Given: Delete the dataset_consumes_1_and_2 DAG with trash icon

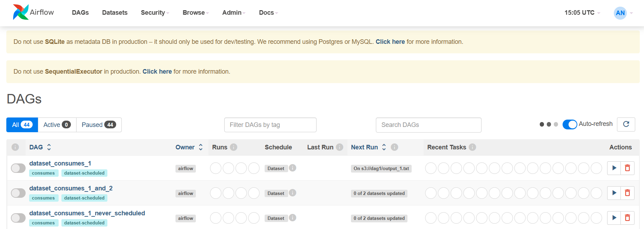Looking at the screenshot, I should (628, 193).
